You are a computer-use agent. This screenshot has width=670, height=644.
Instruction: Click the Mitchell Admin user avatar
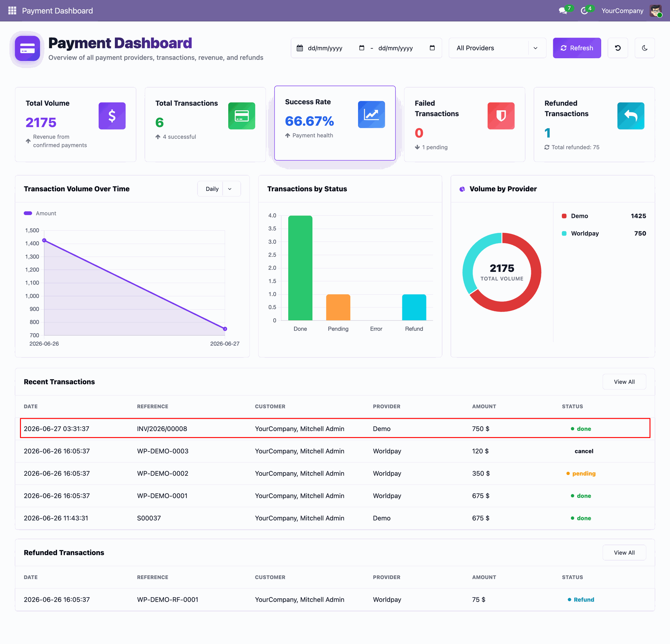tap(656, 10)
